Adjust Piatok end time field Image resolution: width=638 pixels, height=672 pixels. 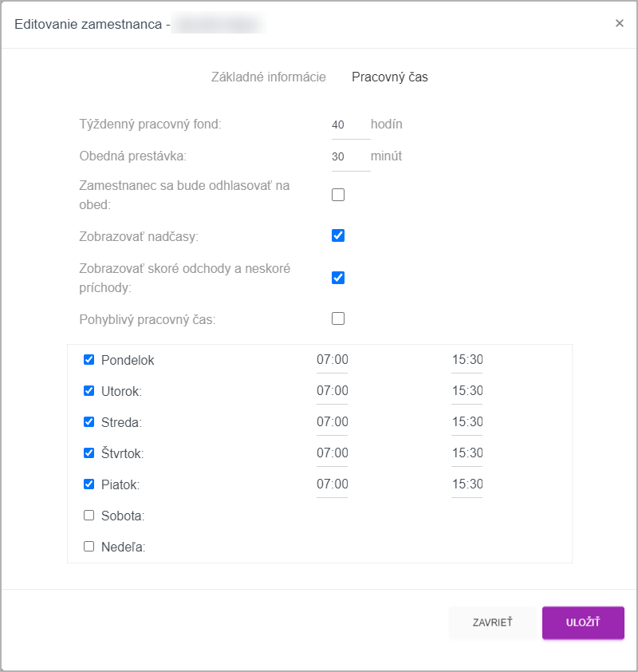467,484
